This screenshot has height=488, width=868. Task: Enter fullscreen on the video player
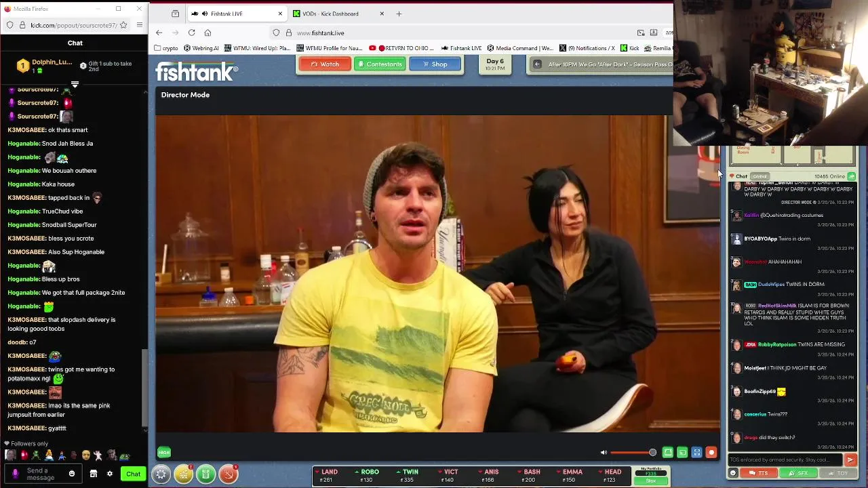696,453
